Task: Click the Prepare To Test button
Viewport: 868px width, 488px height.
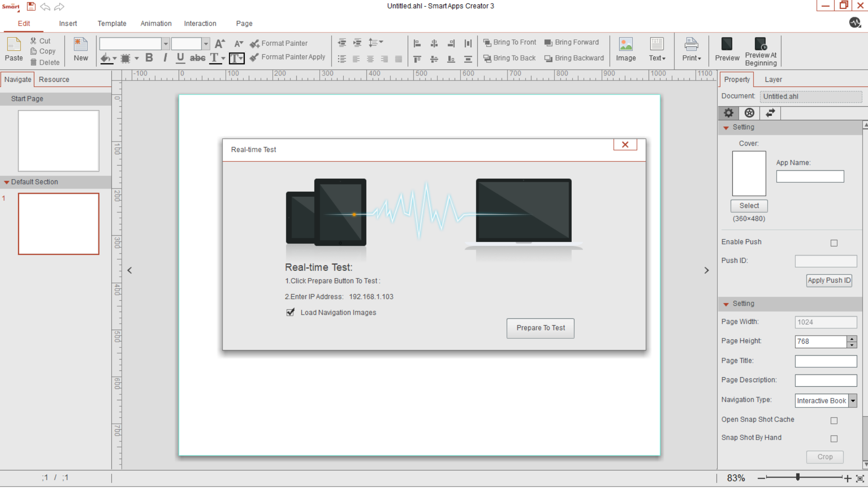Action: [x=540, y=328]
